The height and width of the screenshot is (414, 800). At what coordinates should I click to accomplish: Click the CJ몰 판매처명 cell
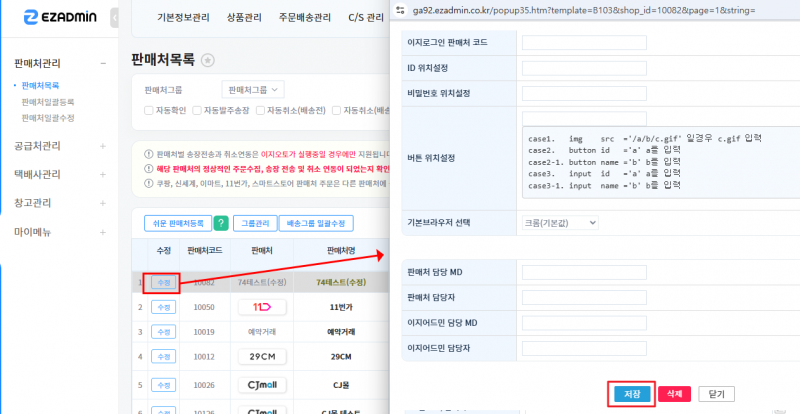coord(341,385)
